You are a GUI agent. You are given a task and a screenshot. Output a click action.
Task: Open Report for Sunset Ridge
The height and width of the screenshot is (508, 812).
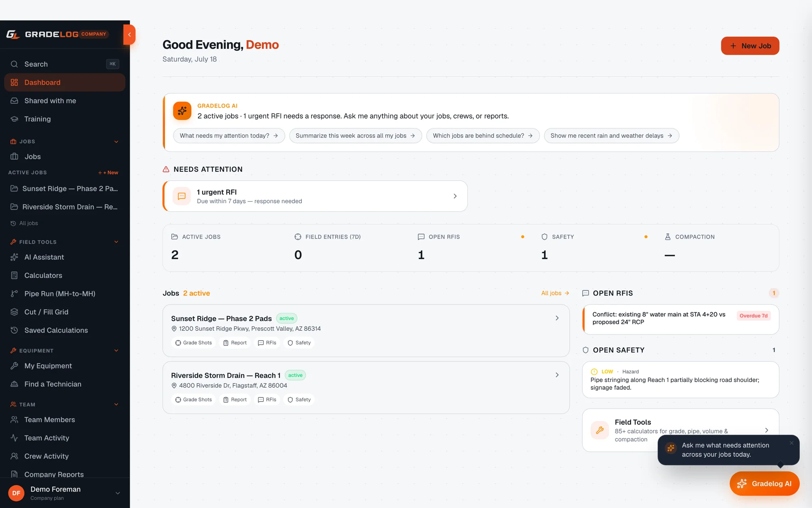coord(235,343)
